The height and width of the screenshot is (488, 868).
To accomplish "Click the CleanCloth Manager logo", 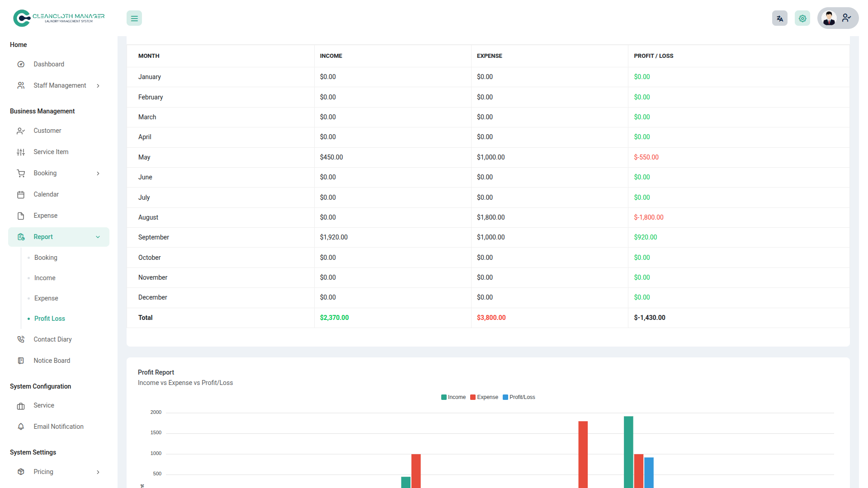I will click(x=59, y=18).
